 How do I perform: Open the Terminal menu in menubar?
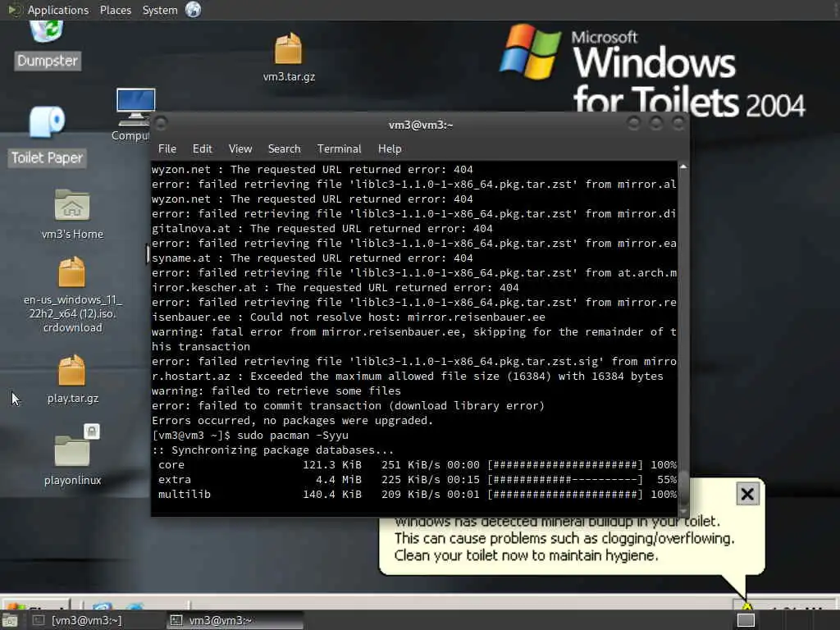pos(339,149)
